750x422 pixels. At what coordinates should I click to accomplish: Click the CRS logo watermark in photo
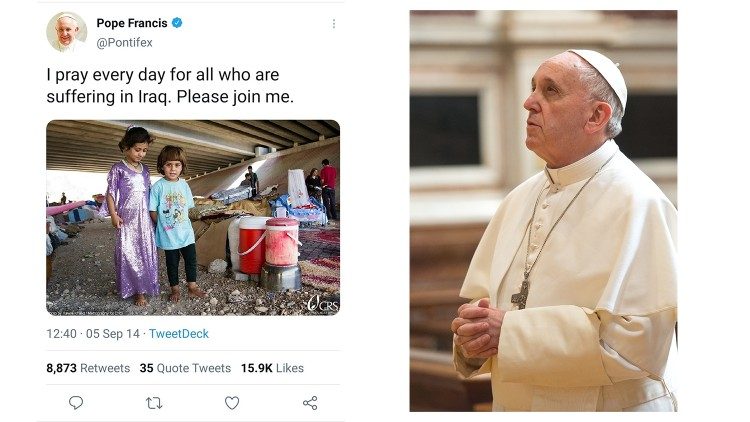(x=322, y=302)
